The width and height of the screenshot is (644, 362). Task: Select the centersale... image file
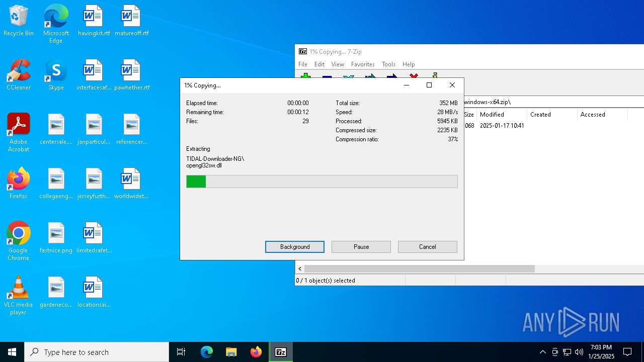[56, 129]
